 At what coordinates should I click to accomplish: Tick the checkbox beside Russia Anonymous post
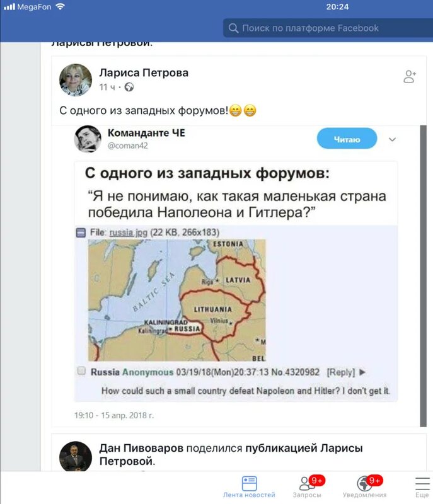(x=81, y=372)
